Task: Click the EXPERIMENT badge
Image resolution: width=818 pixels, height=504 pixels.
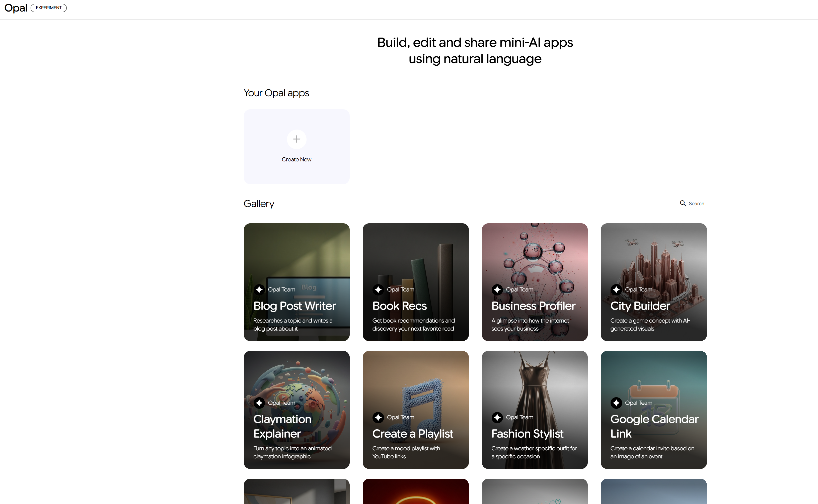Action: pyautogui.click(x=49, y=8)
